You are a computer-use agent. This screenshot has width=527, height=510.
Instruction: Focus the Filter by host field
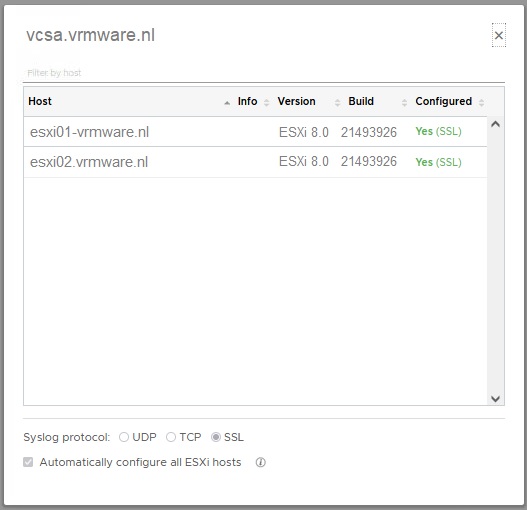point(264,73)
